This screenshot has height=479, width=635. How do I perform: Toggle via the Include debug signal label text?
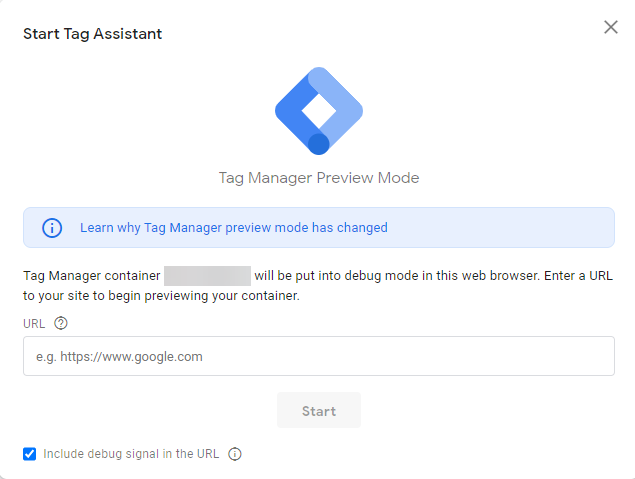131,454
